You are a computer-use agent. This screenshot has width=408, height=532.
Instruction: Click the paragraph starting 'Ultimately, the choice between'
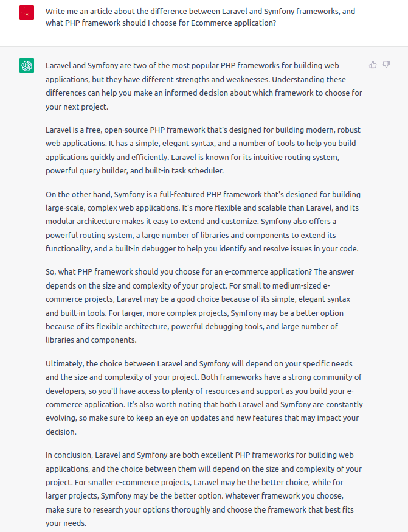(204, 397)
